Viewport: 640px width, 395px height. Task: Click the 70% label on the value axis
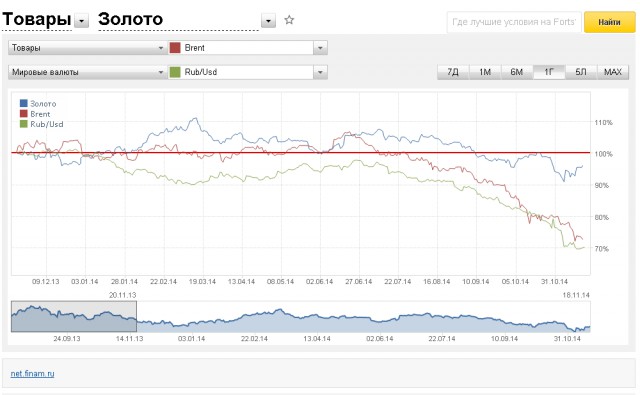click(x=602, y=249)
